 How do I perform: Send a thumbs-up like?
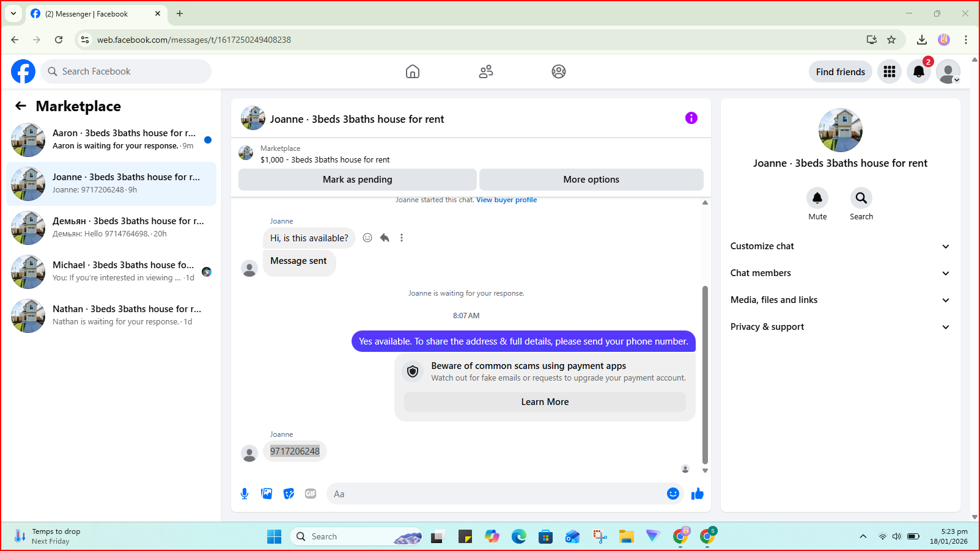(698, 494)
